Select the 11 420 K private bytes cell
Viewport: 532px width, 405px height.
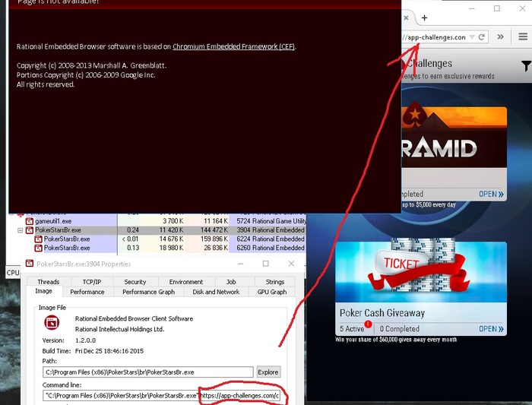[x=171, y=230]
